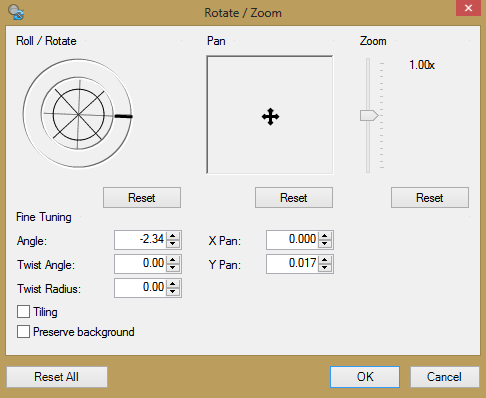
Task: Enable the Tiling checkbox
Action: tap(23, 312)
